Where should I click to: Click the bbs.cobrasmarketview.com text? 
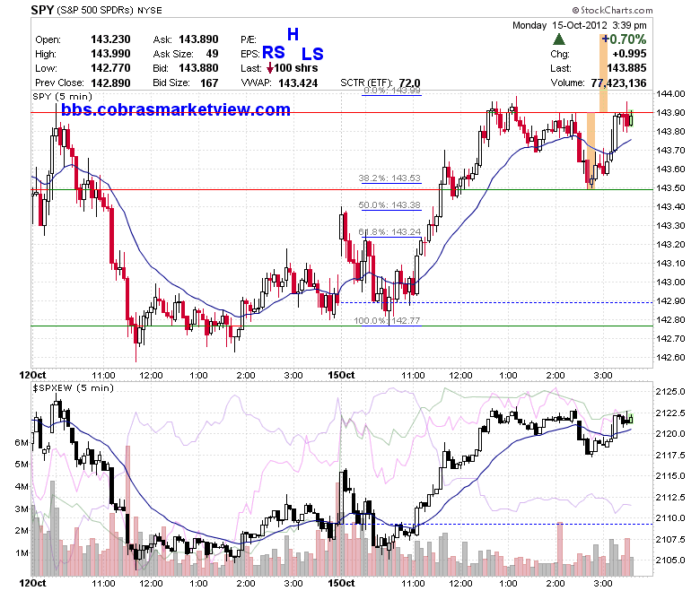(176, 109)
